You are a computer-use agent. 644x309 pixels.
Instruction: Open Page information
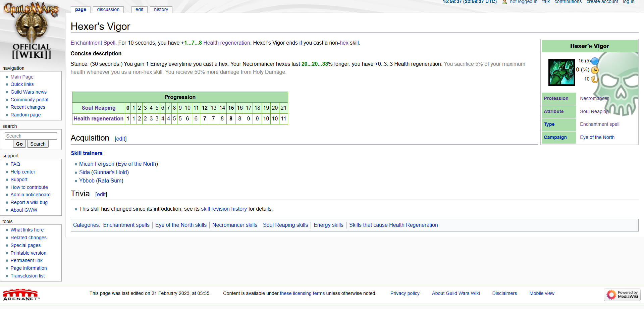pos(29,268)
